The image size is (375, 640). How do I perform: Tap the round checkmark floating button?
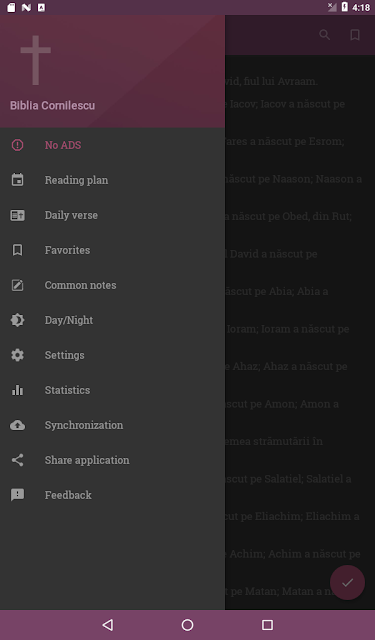click(x=347, y=582)
